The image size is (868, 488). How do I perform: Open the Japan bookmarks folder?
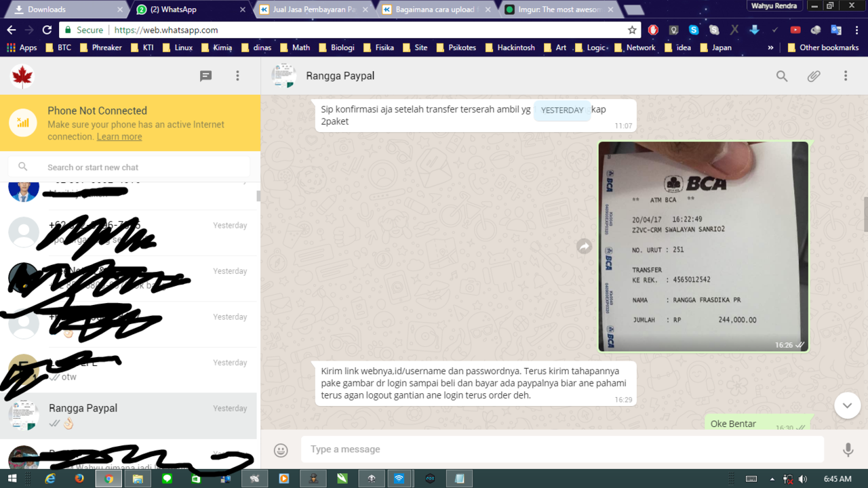715,47
